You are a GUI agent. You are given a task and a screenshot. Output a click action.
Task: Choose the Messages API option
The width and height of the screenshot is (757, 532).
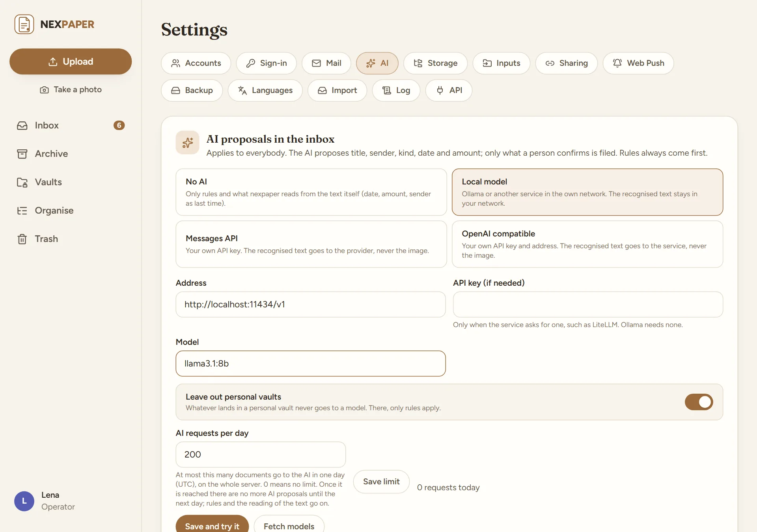[311, 244]
